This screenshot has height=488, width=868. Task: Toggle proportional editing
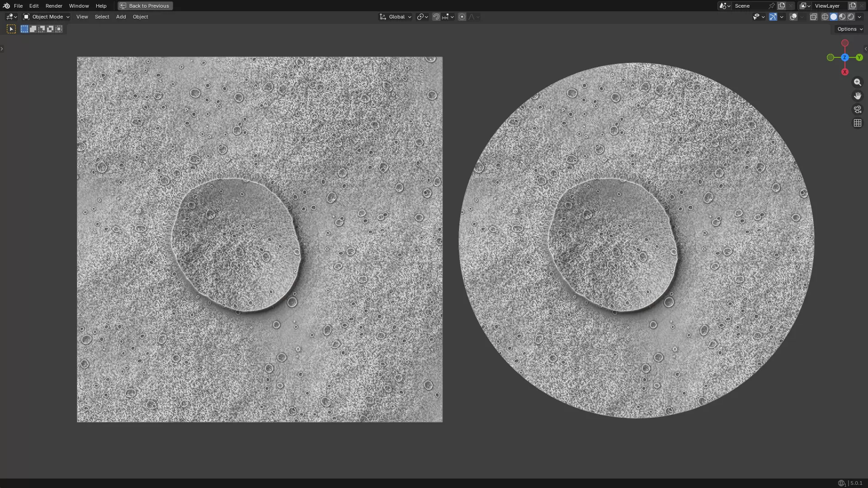point(462,17)
